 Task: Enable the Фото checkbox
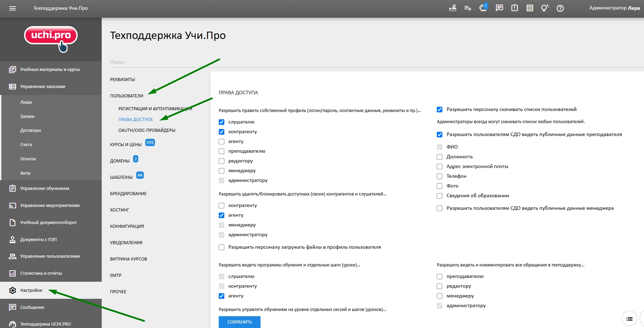point(440,186)
